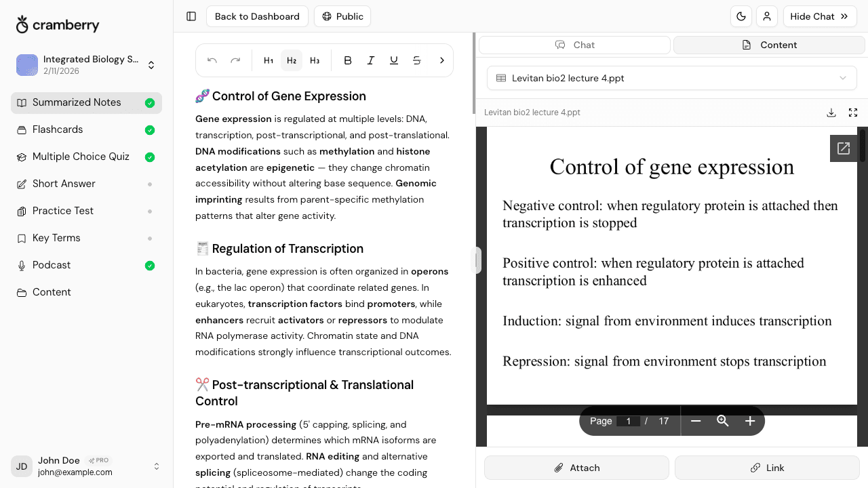868x488 pixels.
Task: Hide the chat panel
Action: pyautogui.click(x=819, y=16)
